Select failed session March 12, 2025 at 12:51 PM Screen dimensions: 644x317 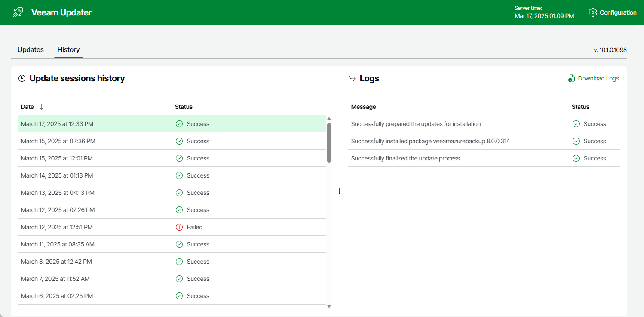click(172, 227)
